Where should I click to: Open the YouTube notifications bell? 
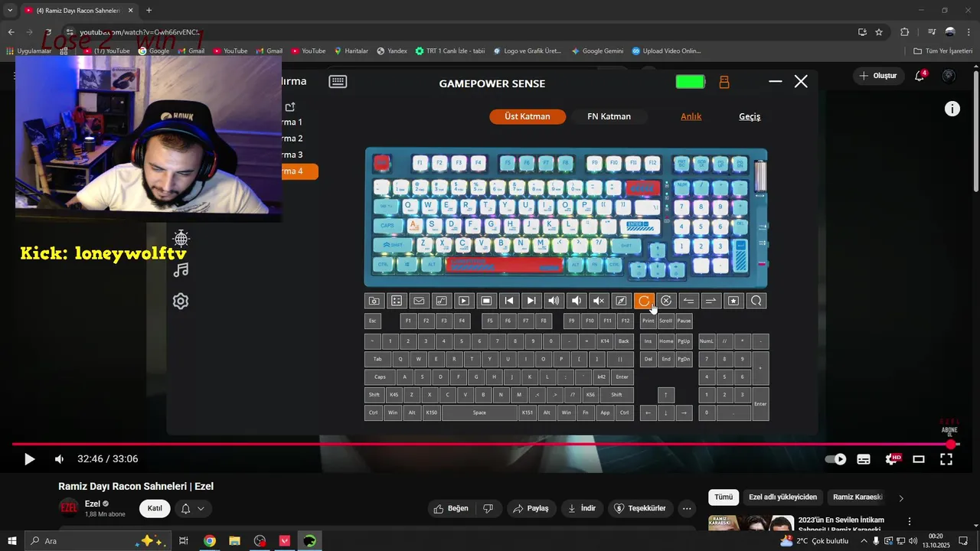(920, 76)
